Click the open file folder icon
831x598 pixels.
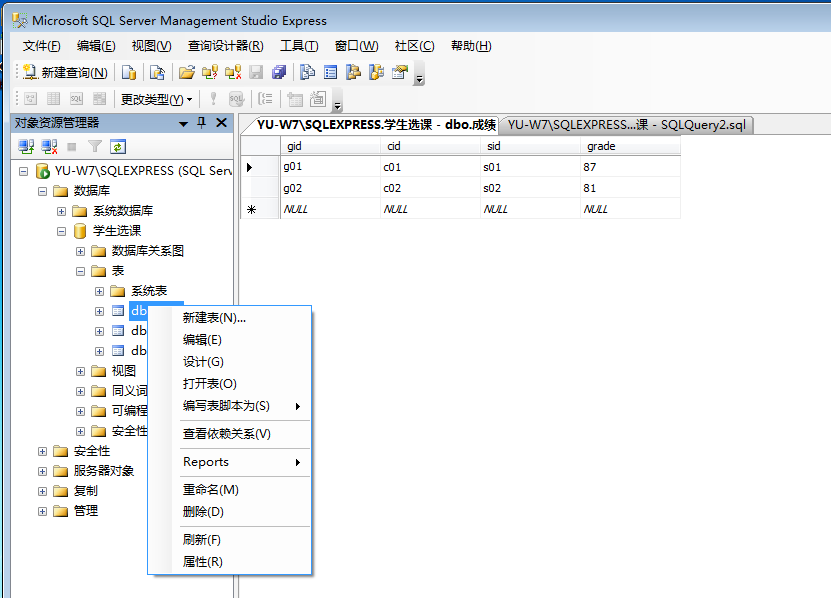tap(187, 72)
